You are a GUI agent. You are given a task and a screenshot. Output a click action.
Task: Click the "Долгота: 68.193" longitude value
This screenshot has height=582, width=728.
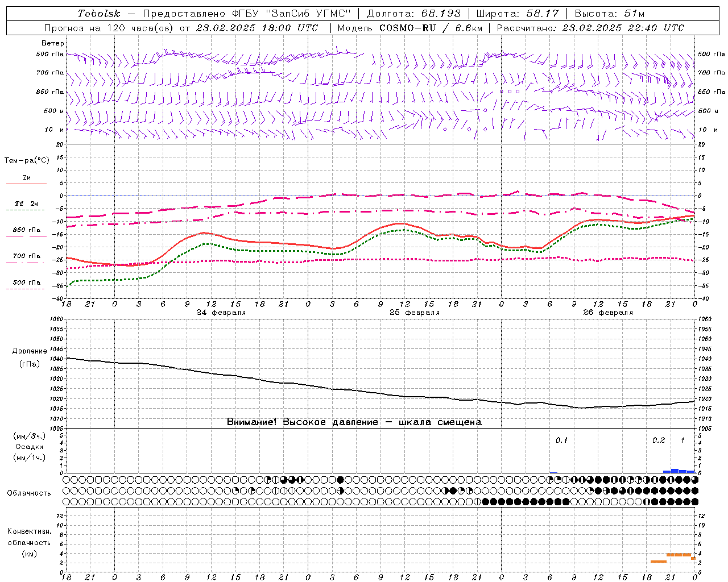tap(413, 14)
